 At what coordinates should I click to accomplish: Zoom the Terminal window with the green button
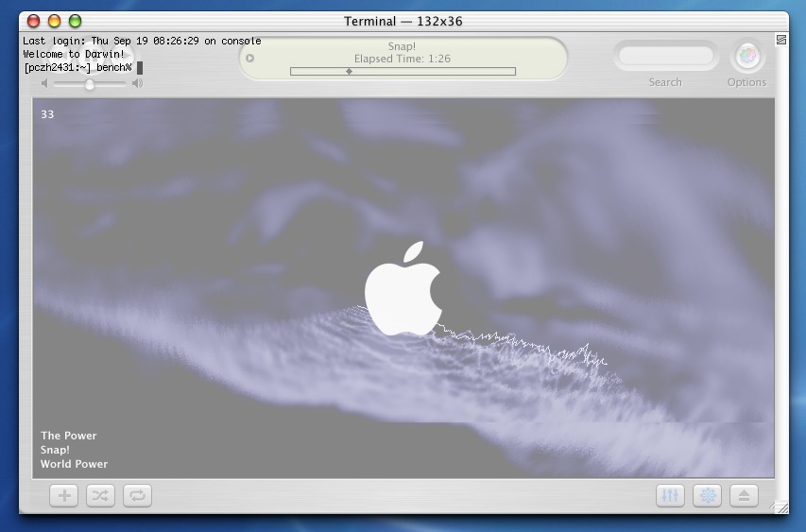pos(75,21)
